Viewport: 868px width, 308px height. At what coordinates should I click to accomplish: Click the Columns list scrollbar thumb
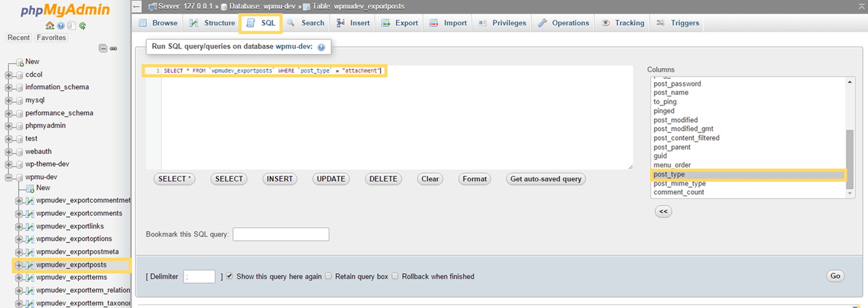[850, 159]
